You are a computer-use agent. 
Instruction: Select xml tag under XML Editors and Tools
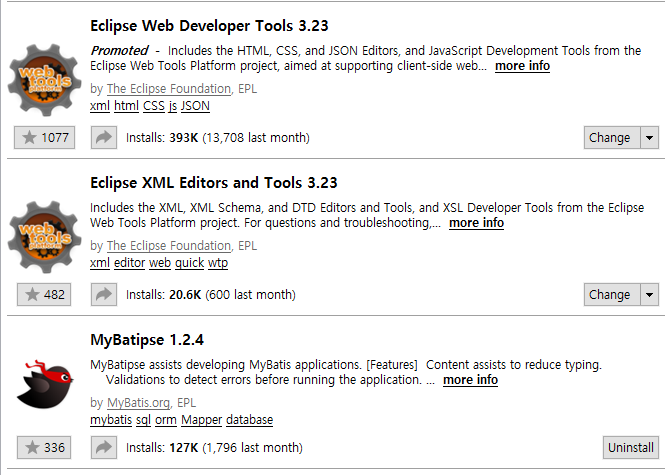pyautogui.click(x=100, y=263)
